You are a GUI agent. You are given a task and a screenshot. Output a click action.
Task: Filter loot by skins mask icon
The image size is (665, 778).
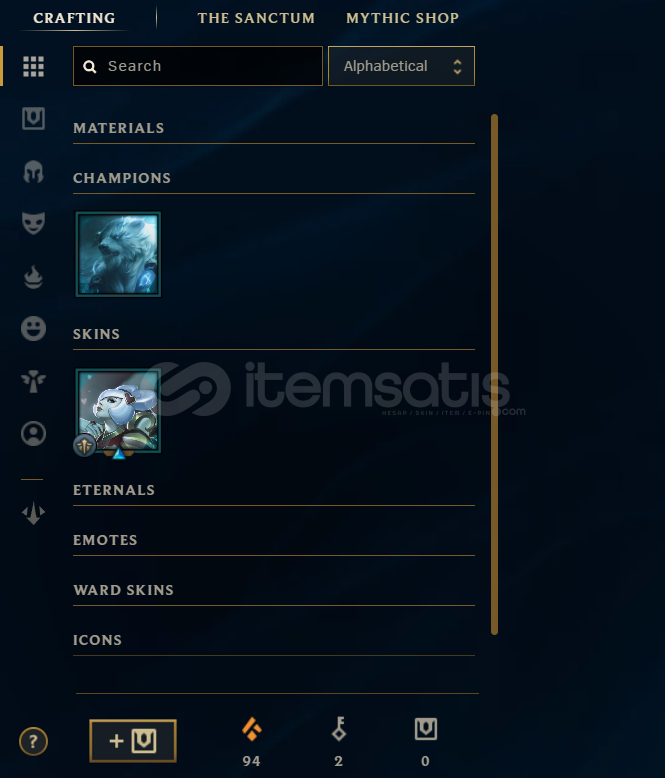(33, 223)
